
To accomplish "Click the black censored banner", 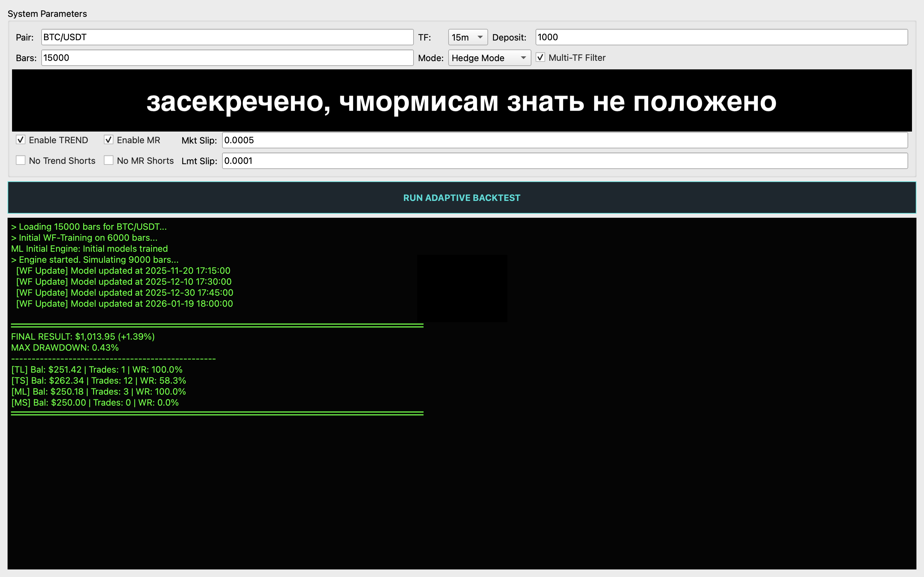I will point(461,101).
